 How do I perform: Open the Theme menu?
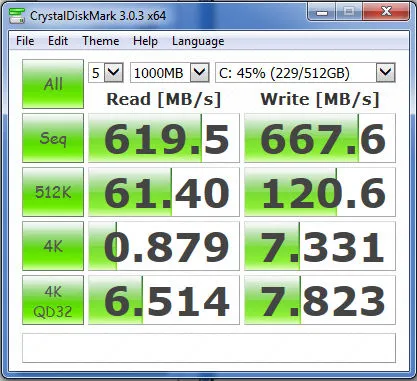click(101, 41)
